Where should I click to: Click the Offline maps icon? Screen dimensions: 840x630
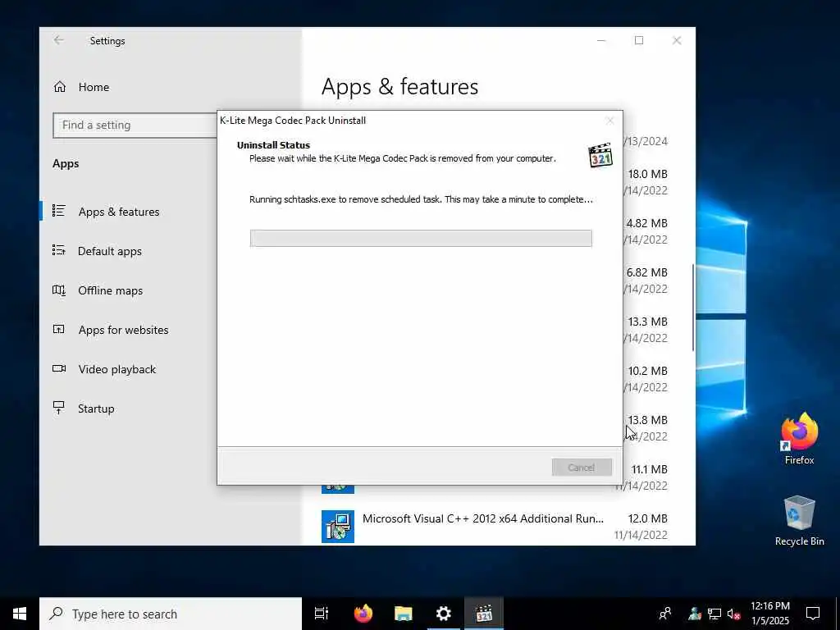(x=59, y=290)
